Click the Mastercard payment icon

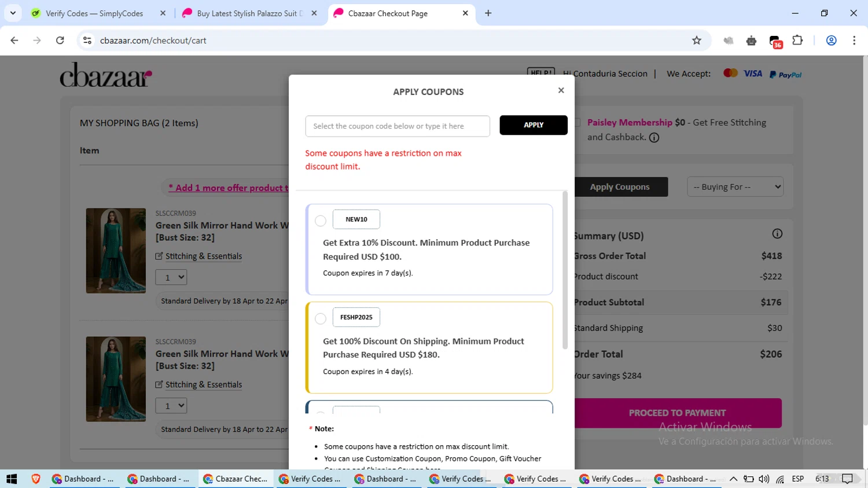pos(730,73)
